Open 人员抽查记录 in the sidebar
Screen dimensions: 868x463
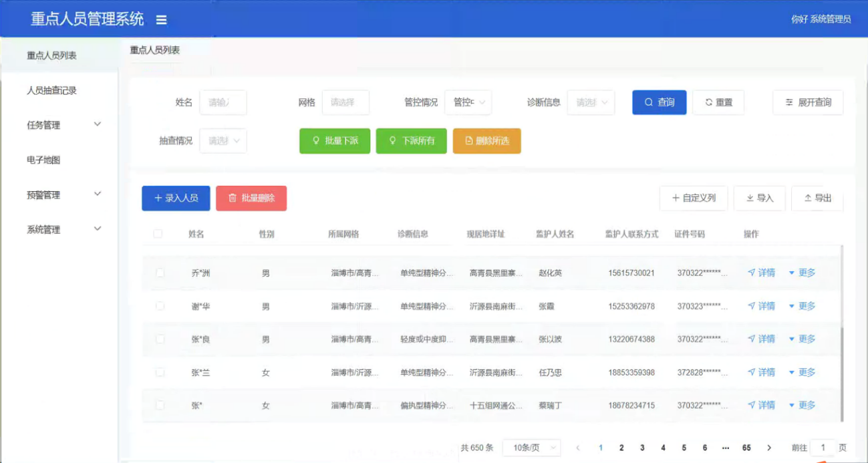click(51, 90)
